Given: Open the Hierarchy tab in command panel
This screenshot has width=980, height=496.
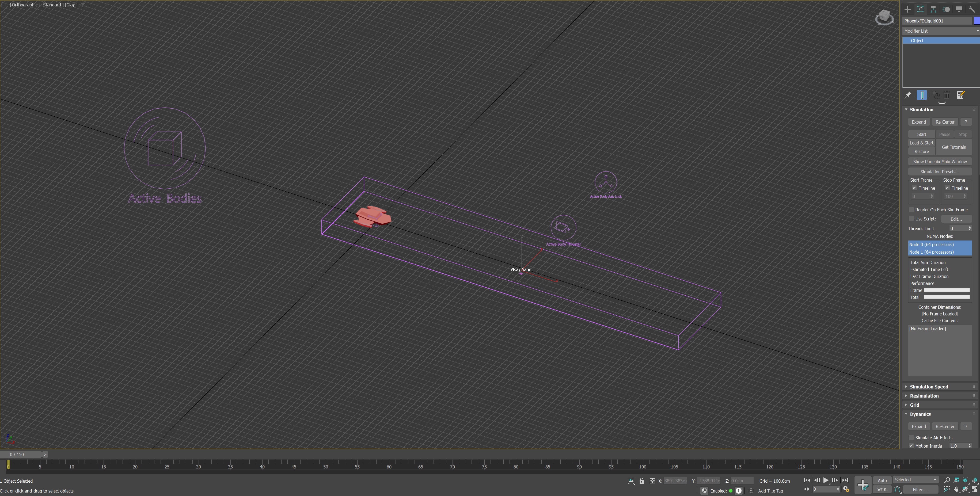Looking at the screenshot, I should (x=934, y=10).
